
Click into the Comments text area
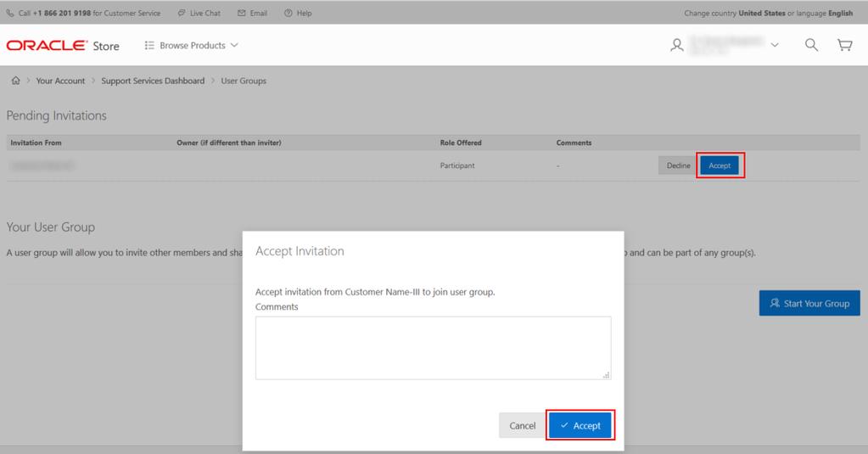tap(433, 348)
